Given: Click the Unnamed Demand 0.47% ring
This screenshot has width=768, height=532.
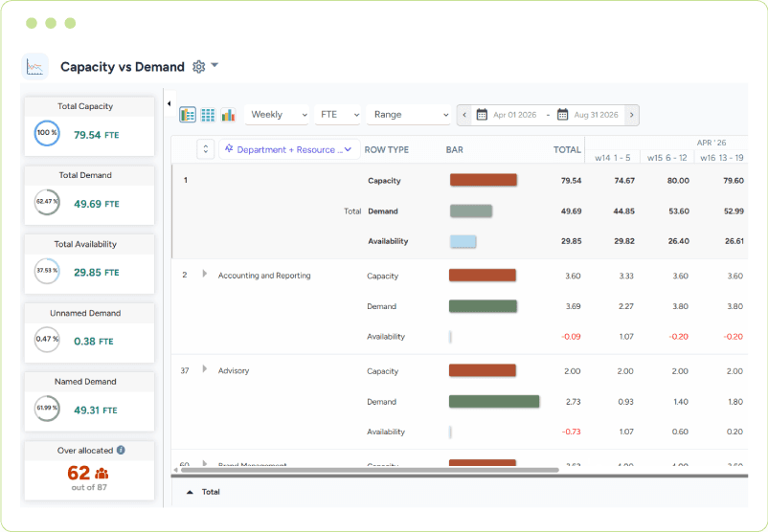Looking at the screenshot, I should (47, 339).
